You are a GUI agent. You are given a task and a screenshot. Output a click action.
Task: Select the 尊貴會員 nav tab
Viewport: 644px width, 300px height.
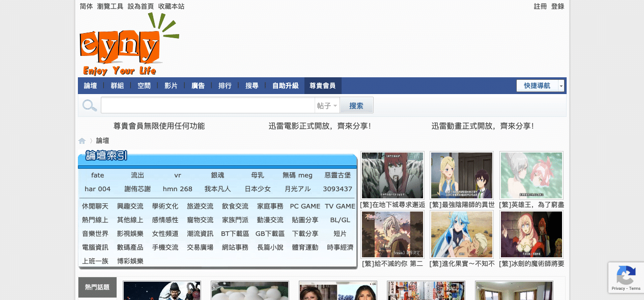tap(323, 86)
